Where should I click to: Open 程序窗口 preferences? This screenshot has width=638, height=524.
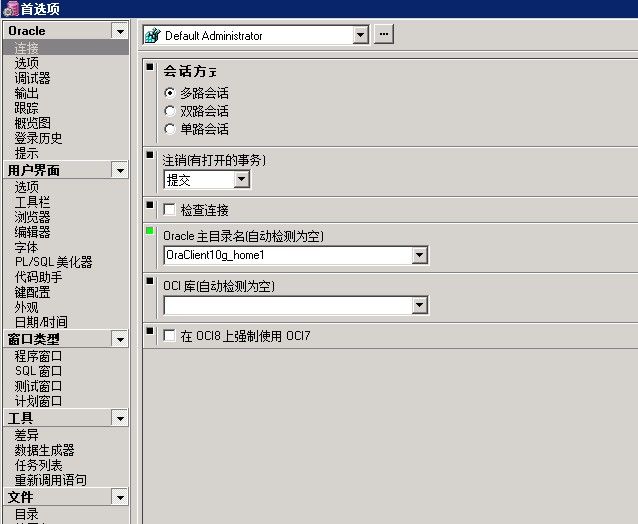click(38, 356)
